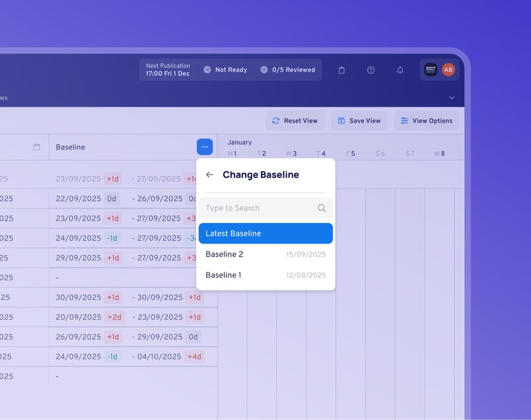The image size is (531, 420).
Task: Click the Save View button
Action: tap(359, 121)
